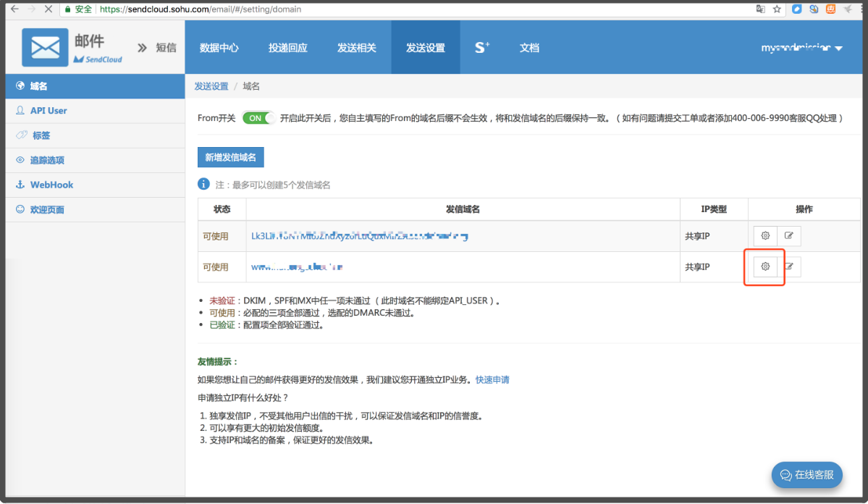Image resolution: width=868 pixels, height=504 pixels.
Task: Select WebHook in the sidebar
Action: (x=96, y=185)
